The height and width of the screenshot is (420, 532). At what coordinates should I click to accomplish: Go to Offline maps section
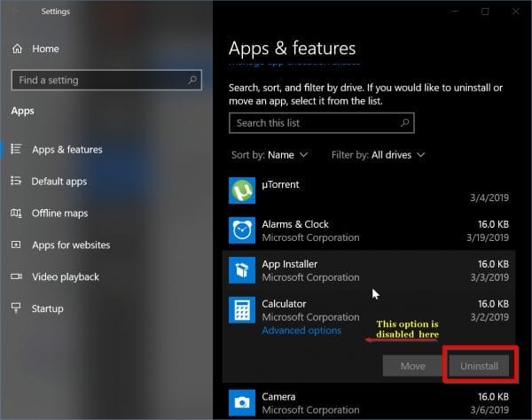coord(59,214)
